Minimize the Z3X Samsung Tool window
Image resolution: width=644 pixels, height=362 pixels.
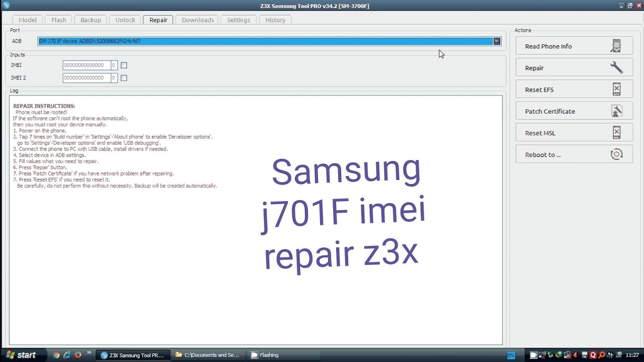click(621, 5)
